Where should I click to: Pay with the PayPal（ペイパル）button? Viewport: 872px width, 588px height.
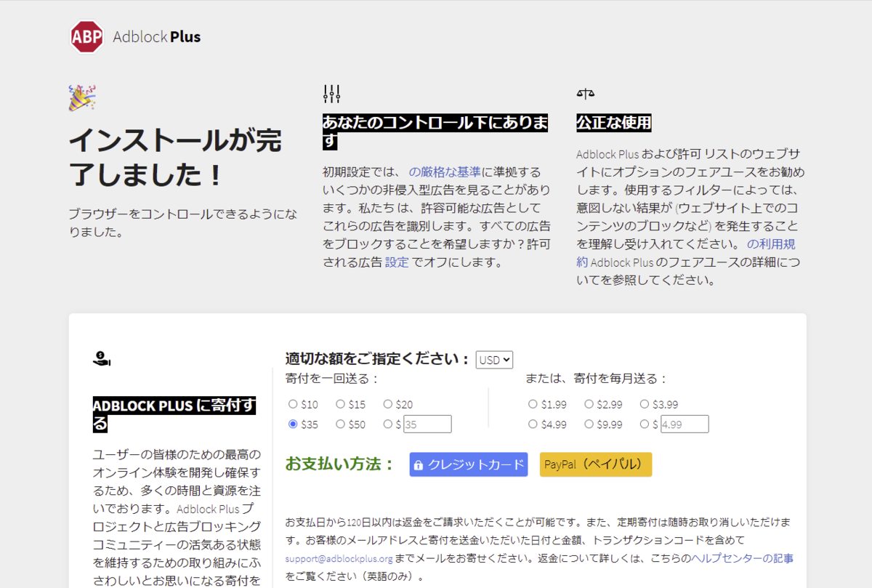point(596,464)
